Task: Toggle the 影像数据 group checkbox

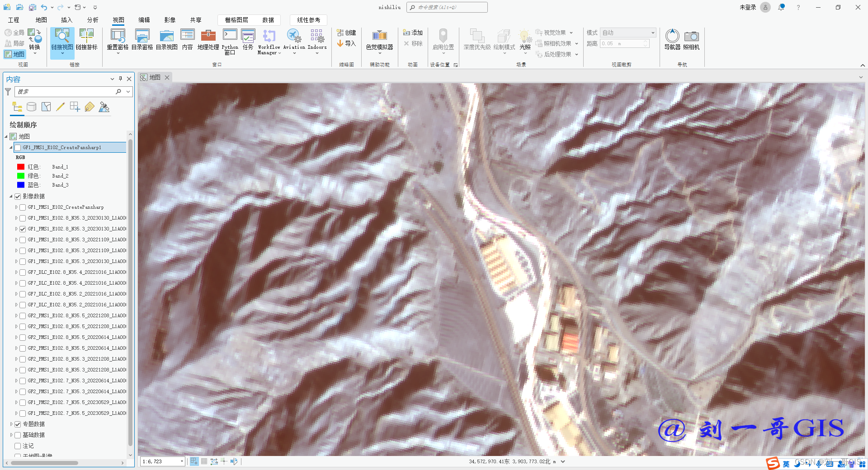Action: click(x=18, y=196)
